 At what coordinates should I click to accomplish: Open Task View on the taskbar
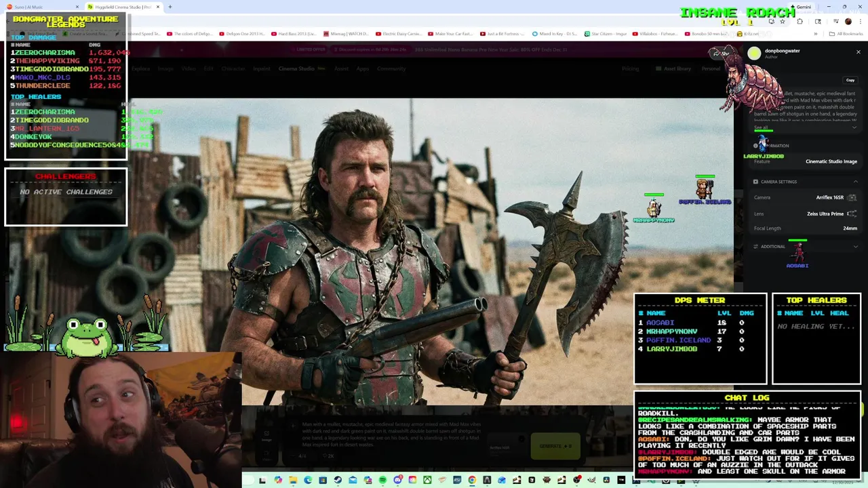[262, 480]
